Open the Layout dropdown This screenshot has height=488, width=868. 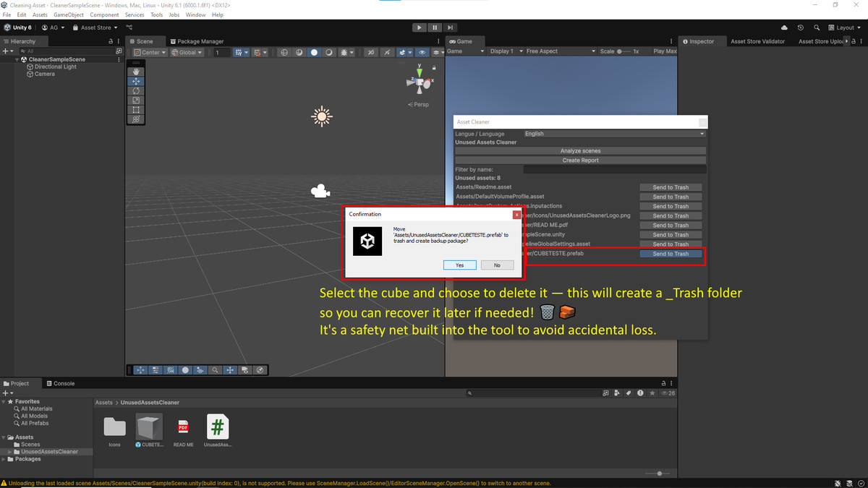click(x=846, y=27)
